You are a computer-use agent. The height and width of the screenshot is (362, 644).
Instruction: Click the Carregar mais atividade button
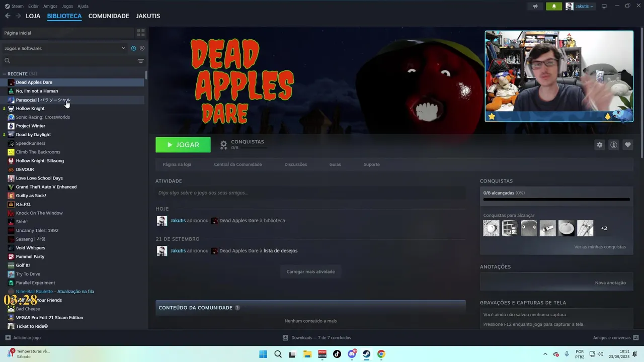[310, 271]
